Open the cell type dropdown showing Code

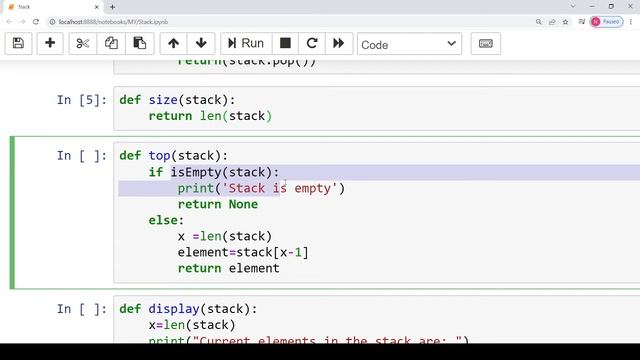point(409,44)
